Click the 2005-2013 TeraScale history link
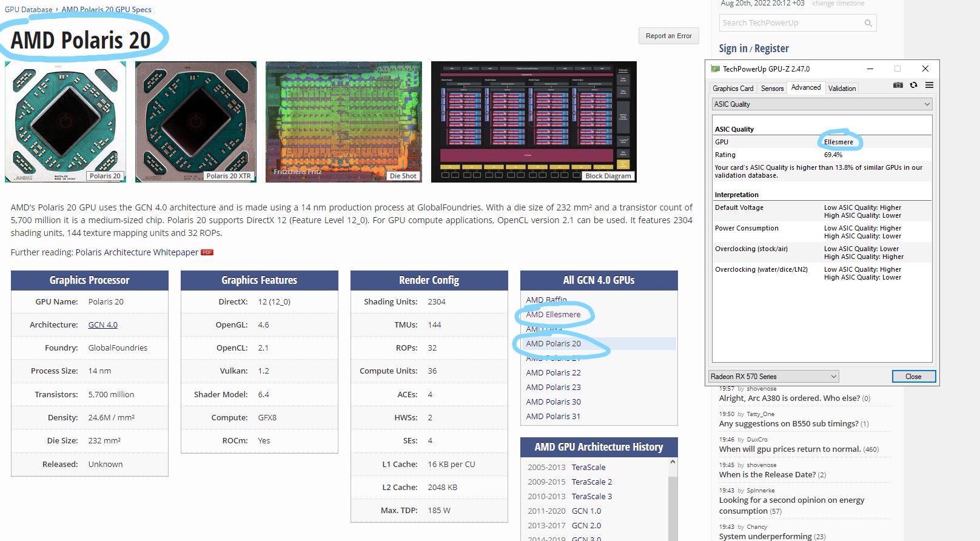This screenshot has height=541, width=980. tap(588, 468)
